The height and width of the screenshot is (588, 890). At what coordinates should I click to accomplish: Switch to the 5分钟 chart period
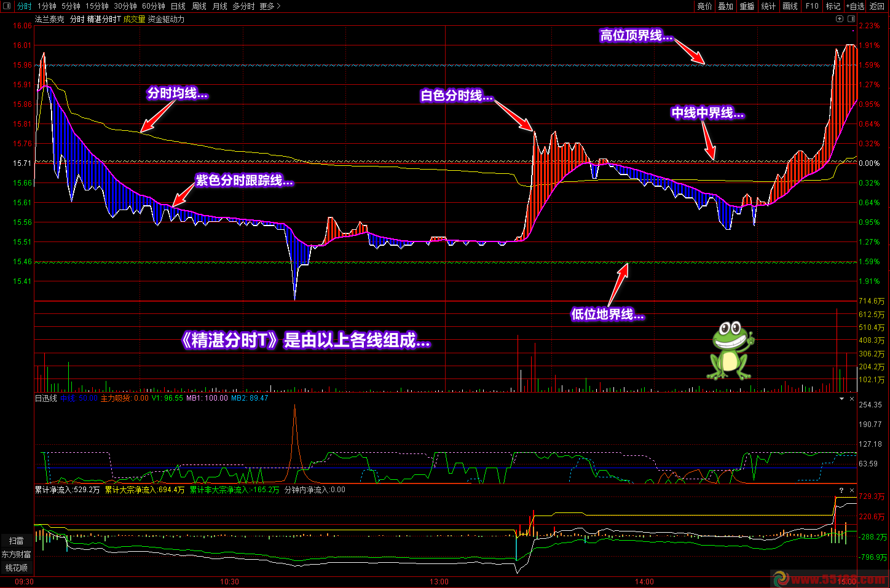click(71, 6)
